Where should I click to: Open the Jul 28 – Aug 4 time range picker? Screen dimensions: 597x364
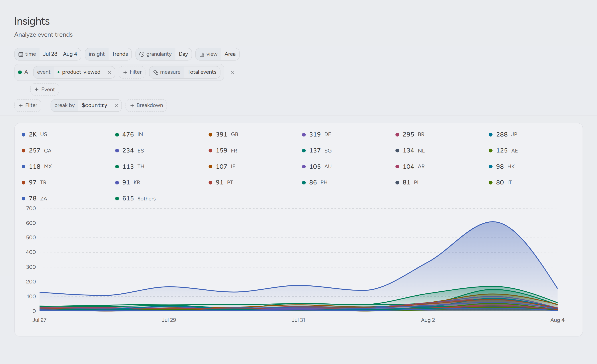(60, 54)
